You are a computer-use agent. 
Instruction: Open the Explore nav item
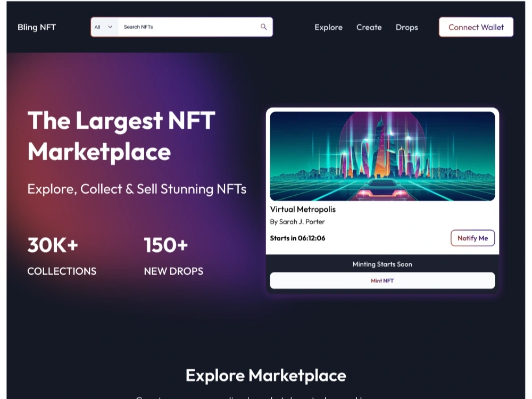[328, 27]
